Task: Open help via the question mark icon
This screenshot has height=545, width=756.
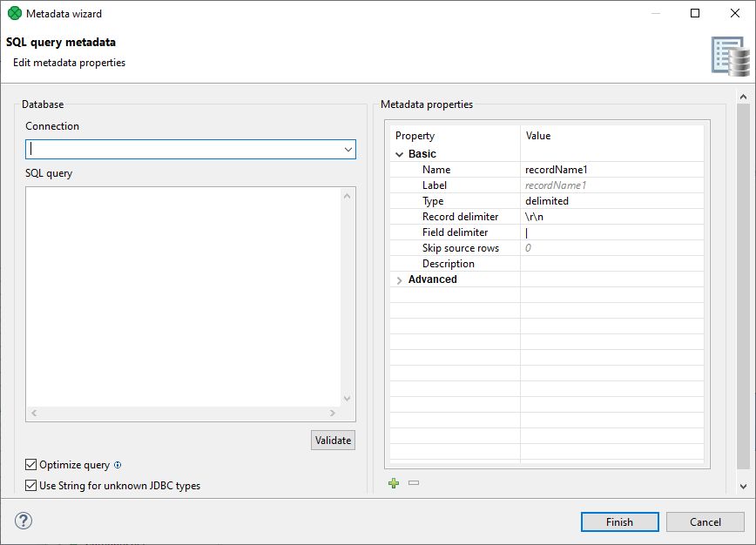Action: click(23, 521)
